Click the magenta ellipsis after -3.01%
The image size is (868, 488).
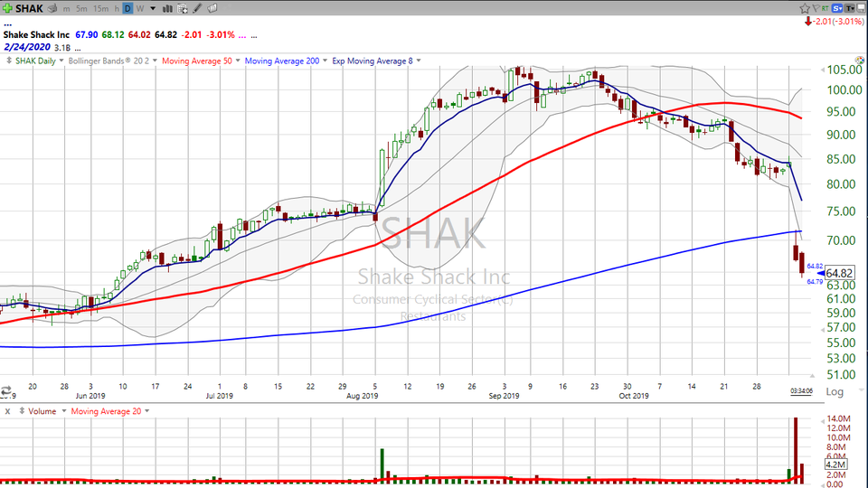[242, 36]
